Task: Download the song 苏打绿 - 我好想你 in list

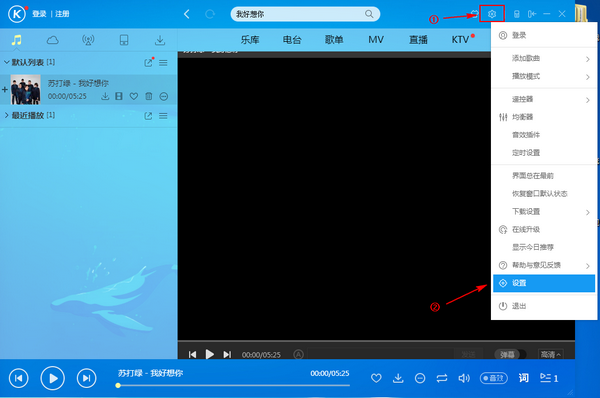Action: coord(105,96)
